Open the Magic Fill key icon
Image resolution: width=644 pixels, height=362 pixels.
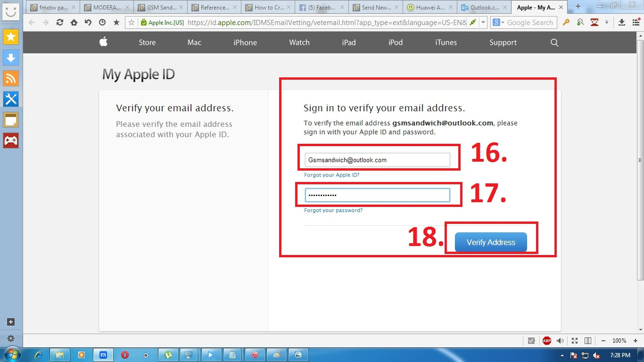566,23
